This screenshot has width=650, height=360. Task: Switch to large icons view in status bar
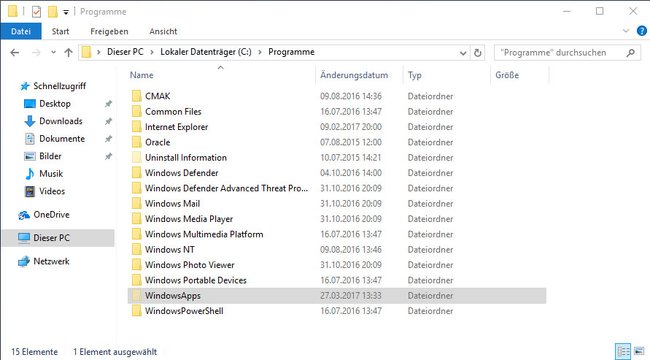(x=639, y=351)
